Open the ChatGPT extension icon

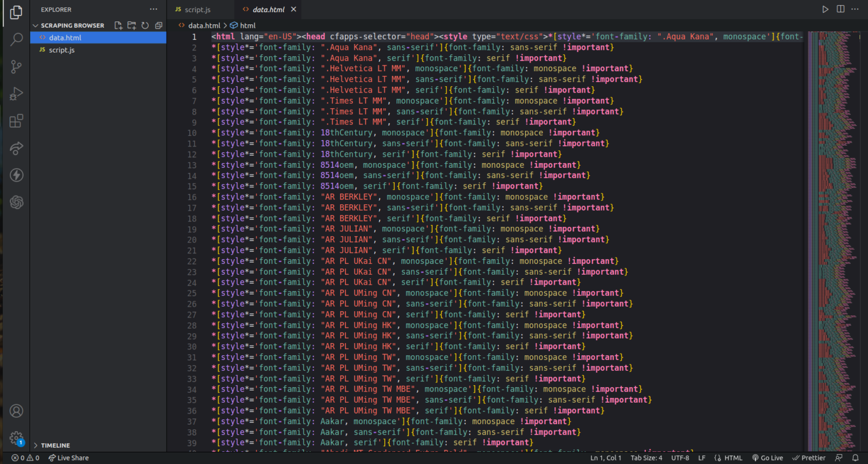pyautogui.click(x=16, y=202)
